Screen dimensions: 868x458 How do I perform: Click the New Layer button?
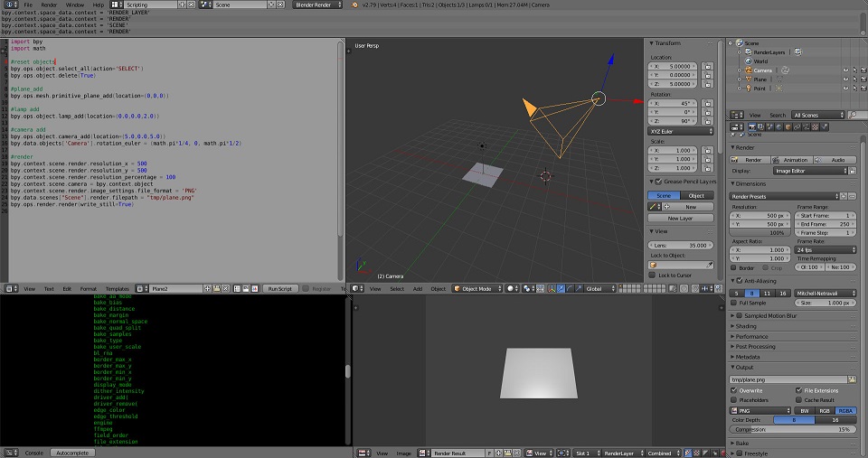click(680, 219)
